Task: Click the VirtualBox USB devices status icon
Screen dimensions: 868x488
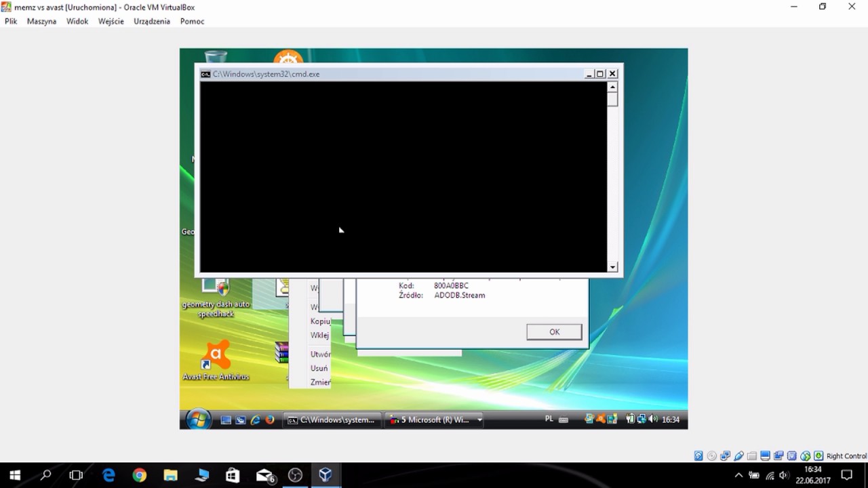Action: [738, 456]
